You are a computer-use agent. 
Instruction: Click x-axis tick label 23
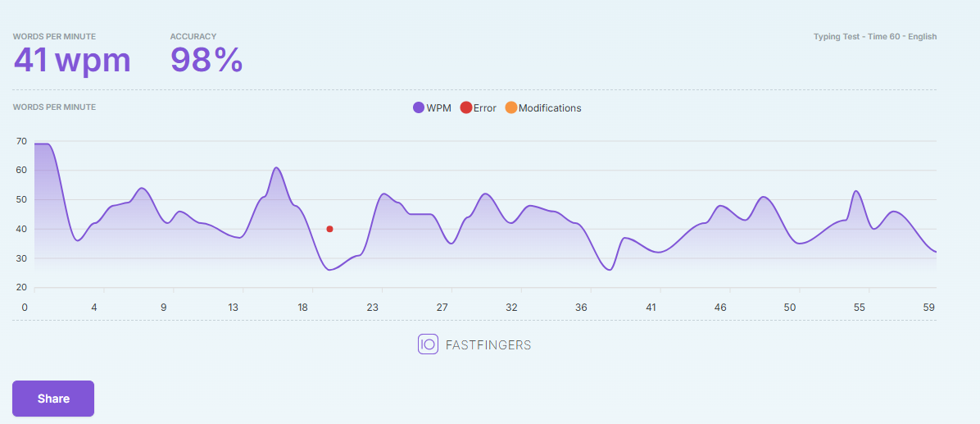[373, 307]
